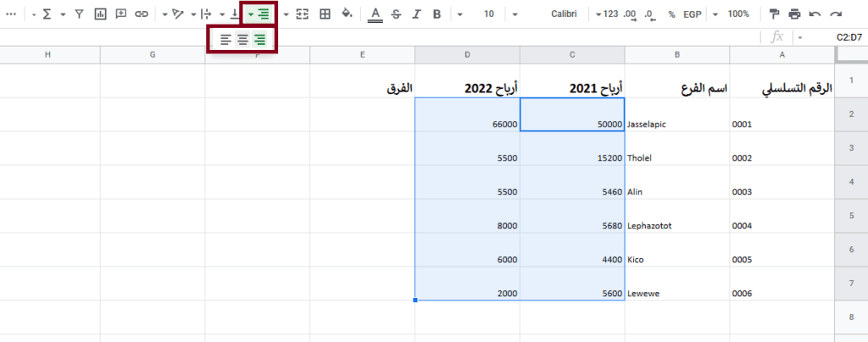Open the text color picker
Screen dimensions: 868x342
tap(376, 14)
